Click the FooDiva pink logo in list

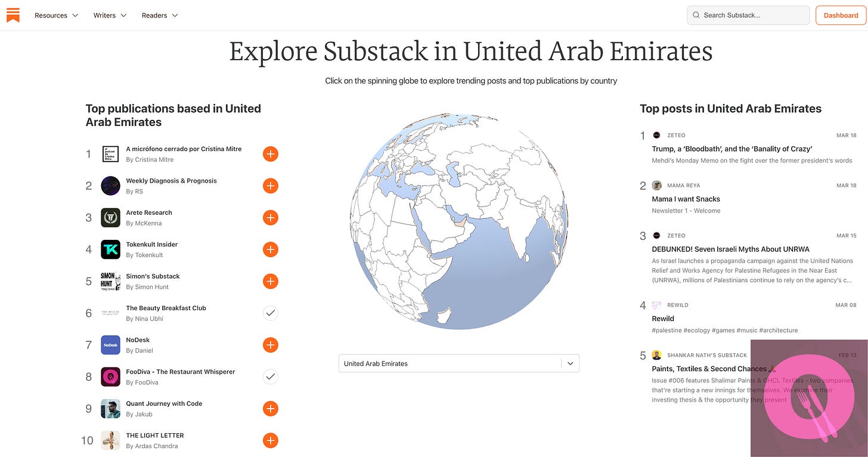pos(111,376)
